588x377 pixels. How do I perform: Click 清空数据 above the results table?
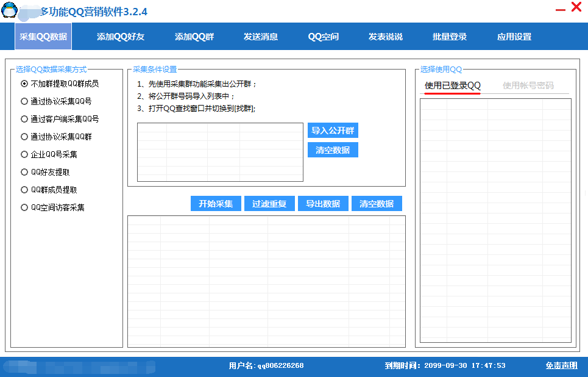point(377,204)
